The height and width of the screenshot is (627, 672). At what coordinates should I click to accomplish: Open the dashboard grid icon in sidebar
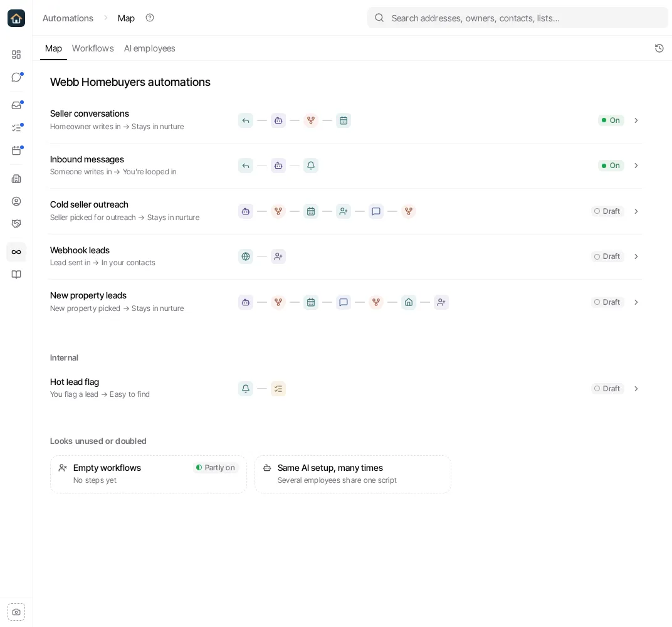tap(16, 55)
